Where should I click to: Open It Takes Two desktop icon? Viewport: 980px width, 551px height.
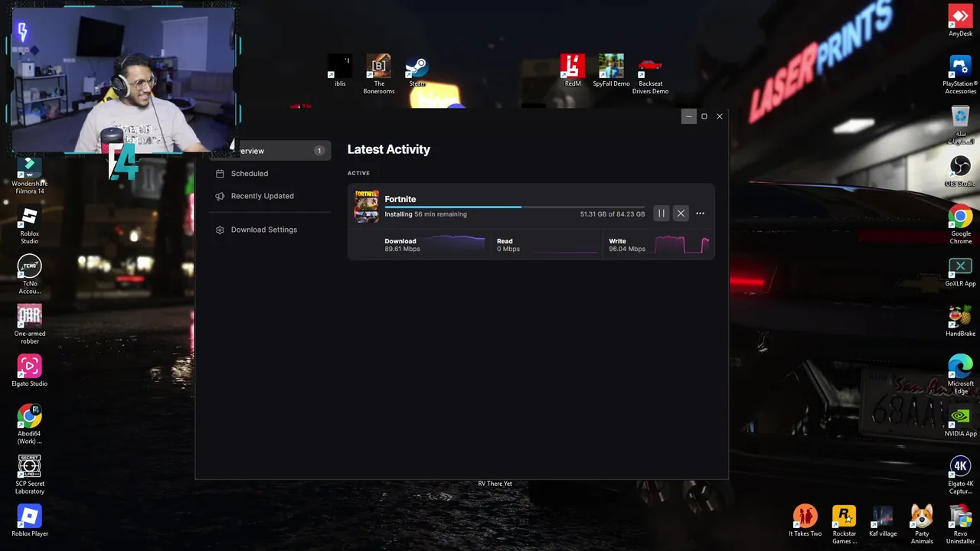pyautogui.click(x=805, y=521)
